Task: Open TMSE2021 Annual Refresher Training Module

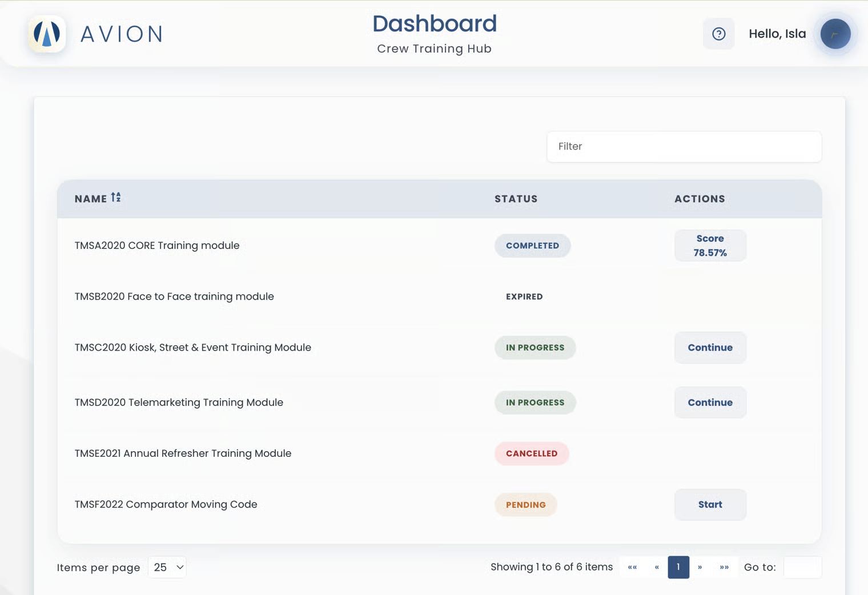Action: 183,453
